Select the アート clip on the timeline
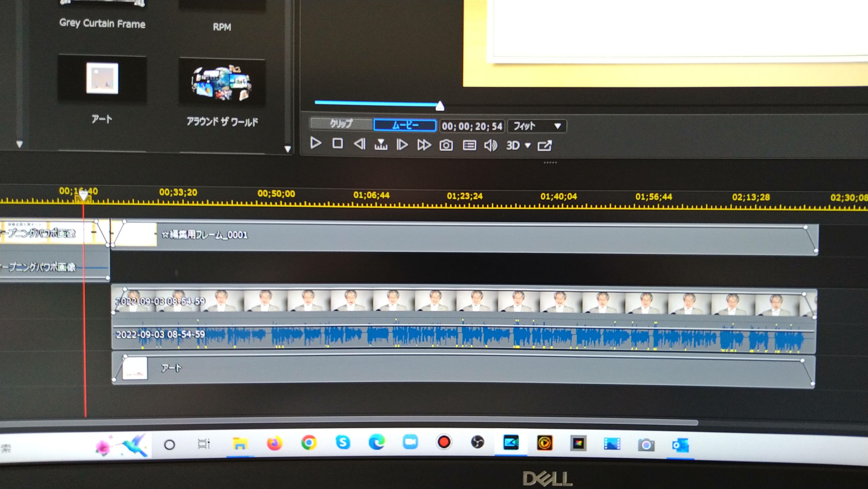 coord(463,369)
